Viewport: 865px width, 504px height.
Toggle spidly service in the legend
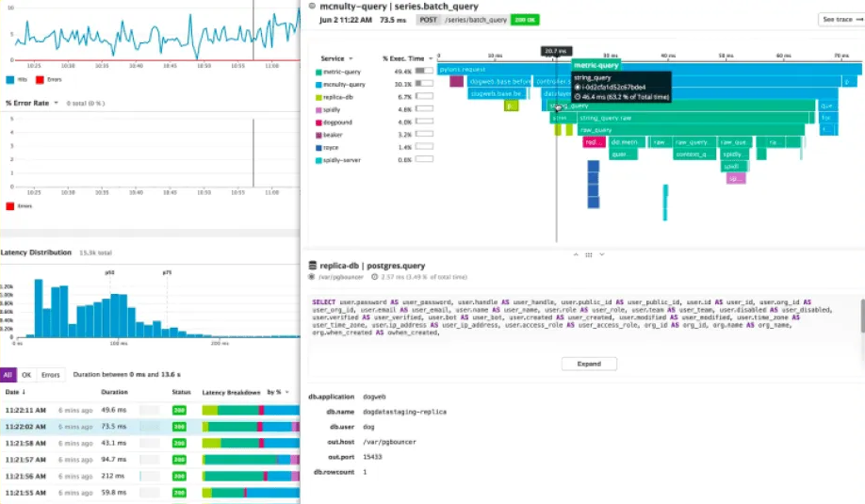click(328, 109)
